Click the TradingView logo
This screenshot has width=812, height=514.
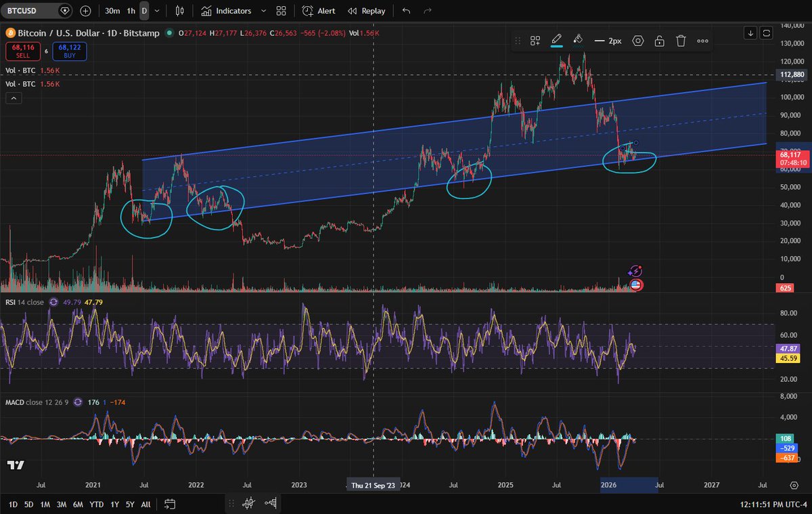(x=16, y=465)
